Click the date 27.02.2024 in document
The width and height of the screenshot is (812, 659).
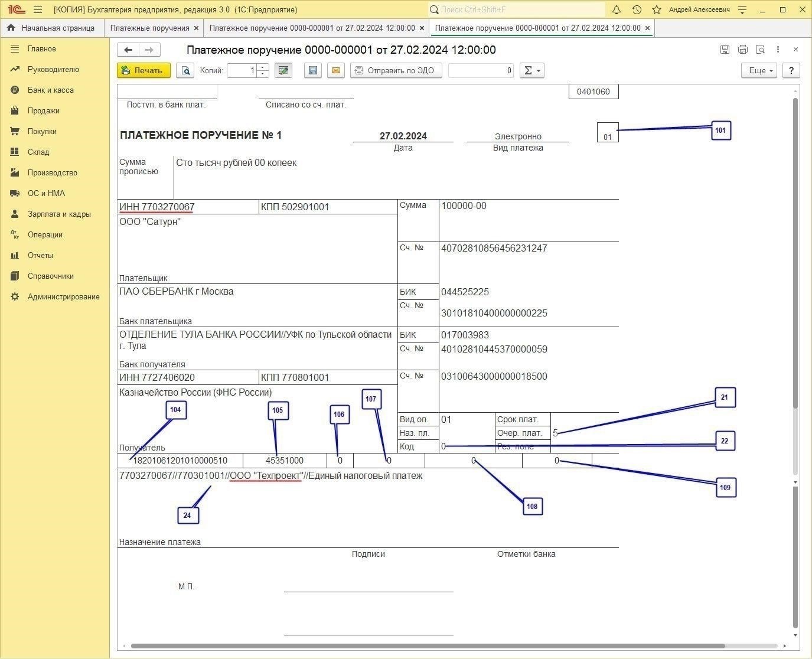pos(403,136)
